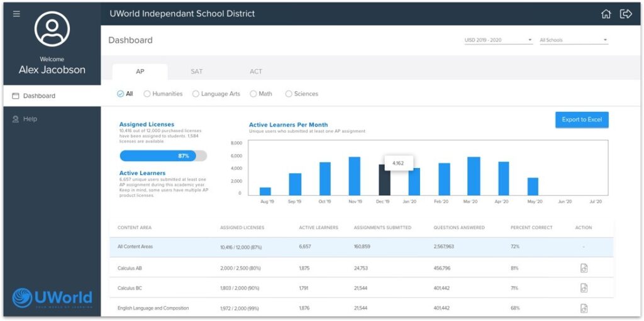Click the Export to Excel button

point(582,120)
